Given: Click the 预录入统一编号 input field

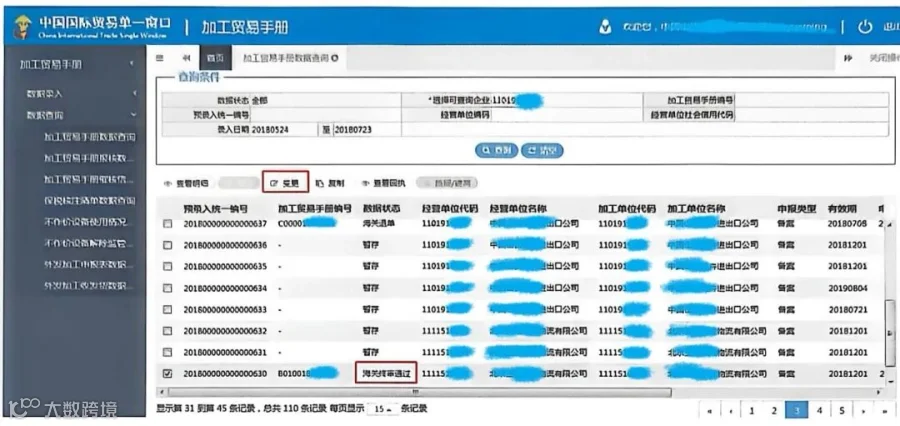Looking at the screenshot, I should coord(326,115).
